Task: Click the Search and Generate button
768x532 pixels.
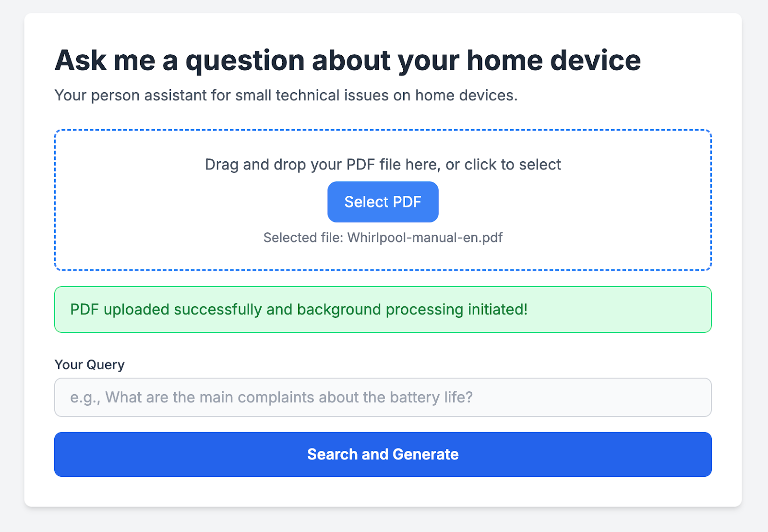Action: (x=383, y=454)
